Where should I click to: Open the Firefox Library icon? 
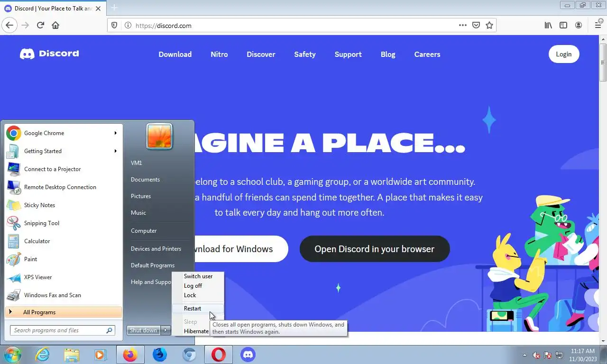[x=548, y=25]
